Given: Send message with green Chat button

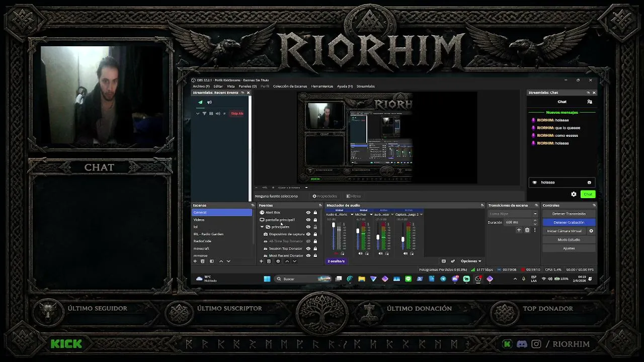Looking at the screenshot, I should click(588, 194).
